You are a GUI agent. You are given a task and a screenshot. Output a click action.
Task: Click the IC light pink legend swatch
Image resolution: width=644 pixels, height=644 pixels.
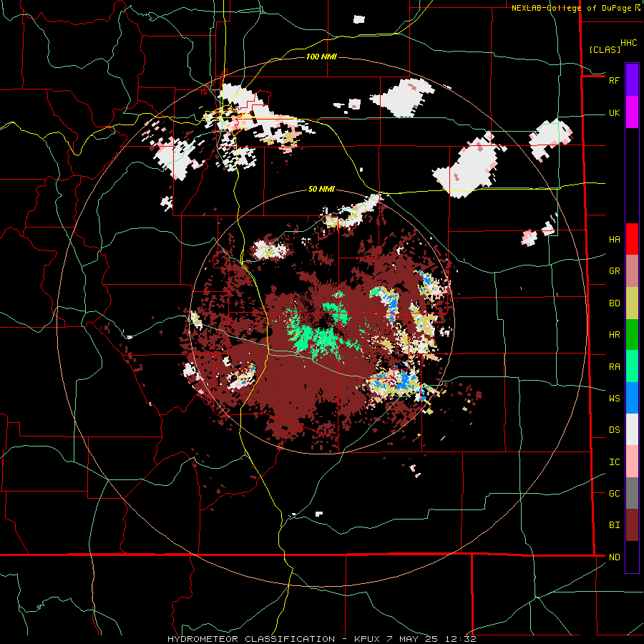[x=632, y=462]
